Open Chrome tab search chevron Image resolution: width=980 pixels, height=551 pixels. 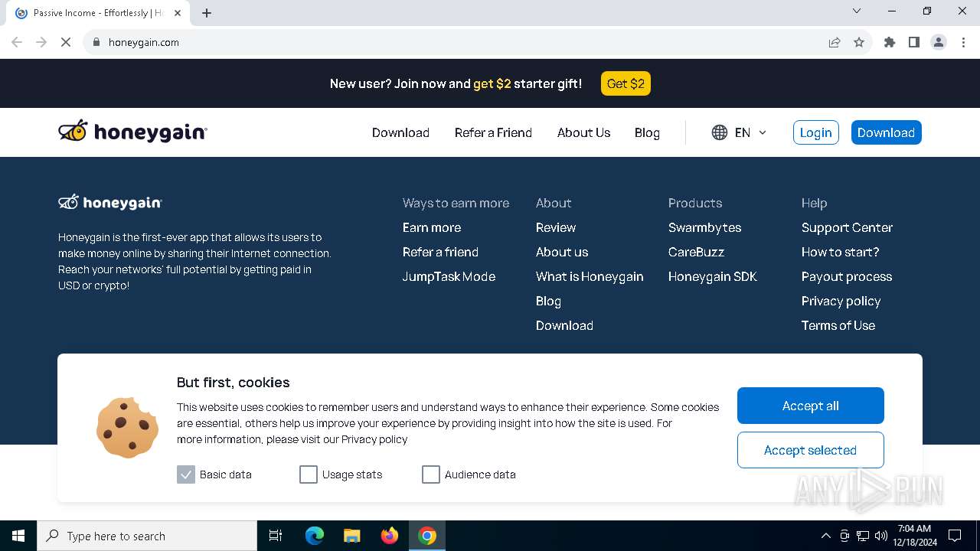857,11
